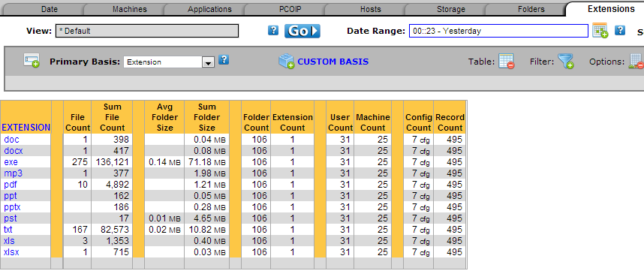Click the Table icon with red minus

click(507, 62)
